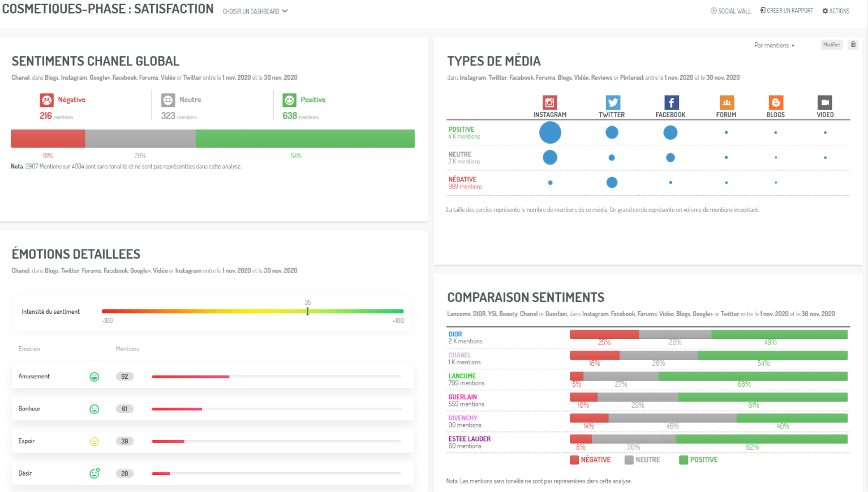Toggle the NÉGATIVE legend entry
The image size is (868, 492).
pyautogui.click(x=590, y=460)
